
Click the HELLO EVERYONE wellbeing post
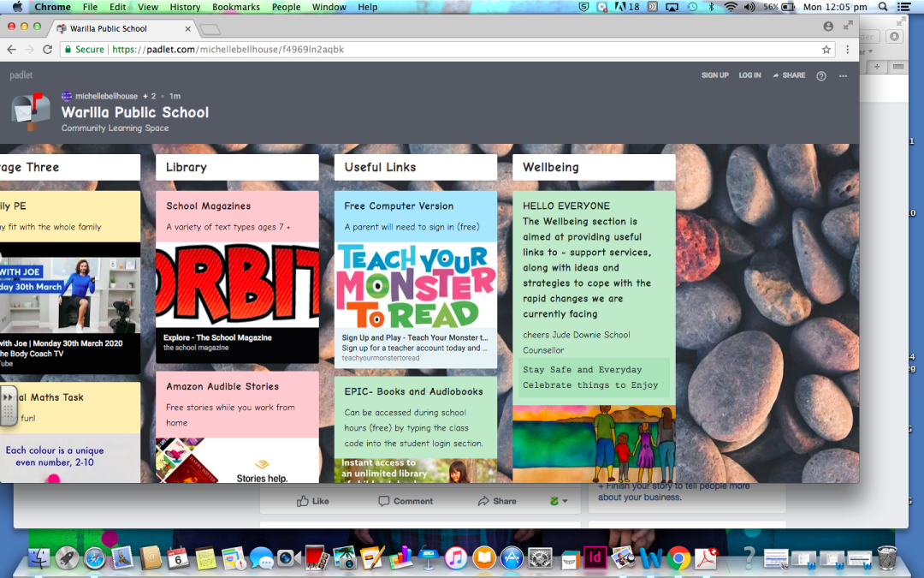(594, 298)
